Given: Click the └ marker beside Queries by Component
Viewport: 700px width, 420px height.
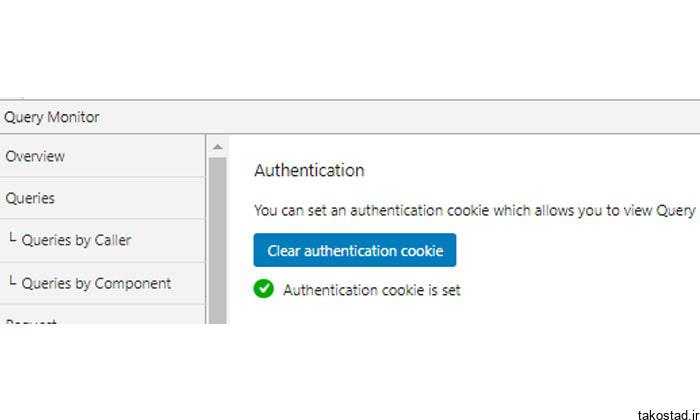Looking at the screenshot, I should (x=12, y=281).
